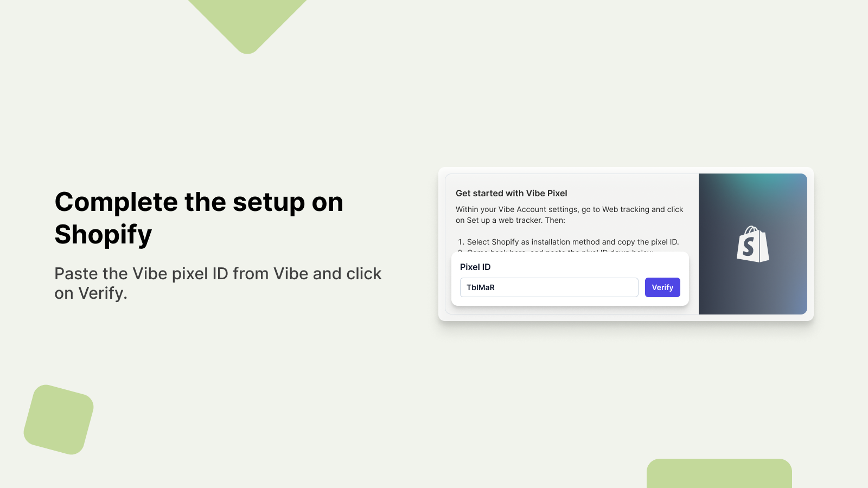Click step 1 'Select Shopify as installation method'
Image resolution: width=868 pixels, height=488 pixels.
point(569,242)
